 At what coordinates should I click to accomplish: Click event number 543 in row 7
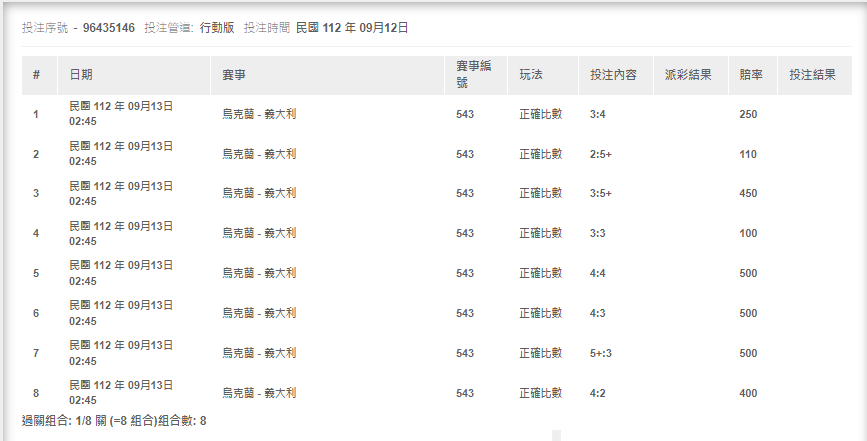click(x=465, y=353)
